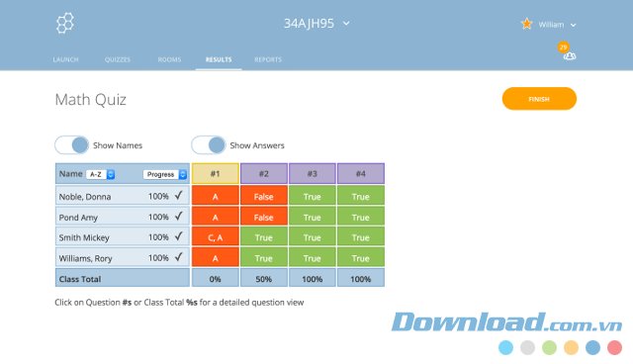The height and width of the screenshot is (364, 633).
Task: Click Pond Amy's answer A for #1
Action: (216, 217)
